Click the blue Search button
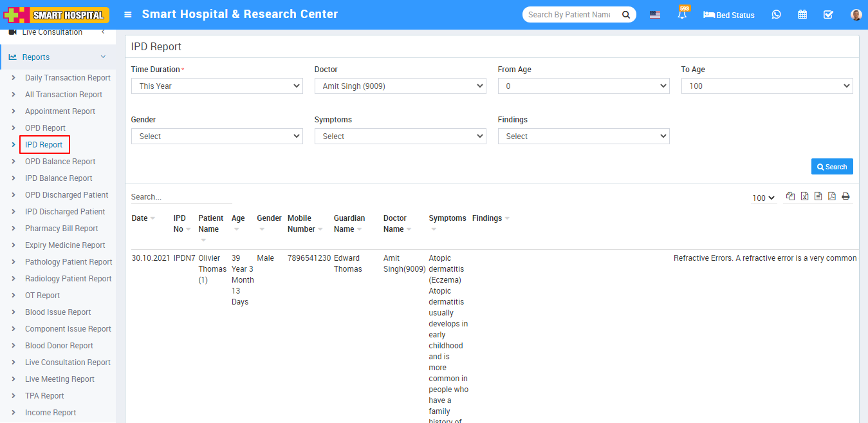The height and width of the screenshot is (423, 868). pyautogui.click(x=831, y=167)
